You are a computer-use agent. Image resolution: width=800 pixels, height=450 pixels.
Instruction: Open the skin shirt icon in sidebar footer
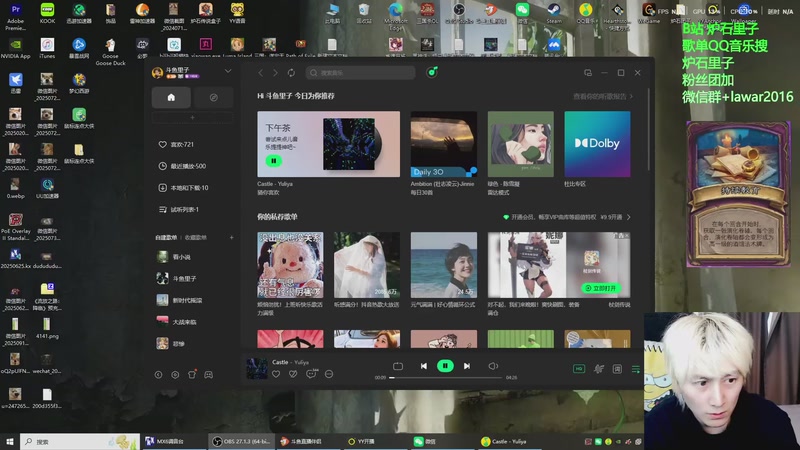(192, 375)
